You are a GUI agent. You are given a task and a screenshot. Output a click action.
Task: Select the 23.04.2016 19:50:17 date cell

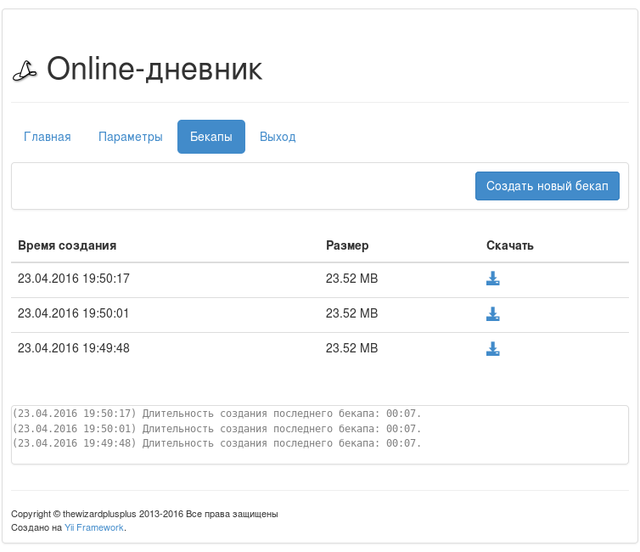(x=73, y=278)
